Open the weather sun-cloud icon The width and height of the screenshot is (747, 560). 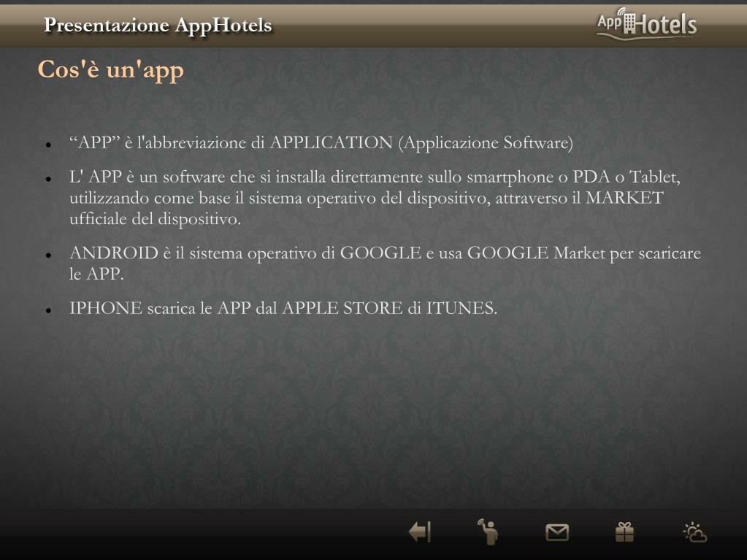(695, 532)
